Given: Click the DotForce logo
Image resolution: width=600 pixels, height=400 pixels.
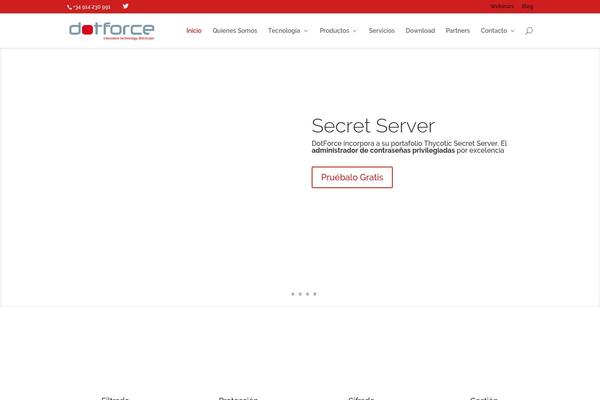Looking at the screenshot, I should pos(112,31).
